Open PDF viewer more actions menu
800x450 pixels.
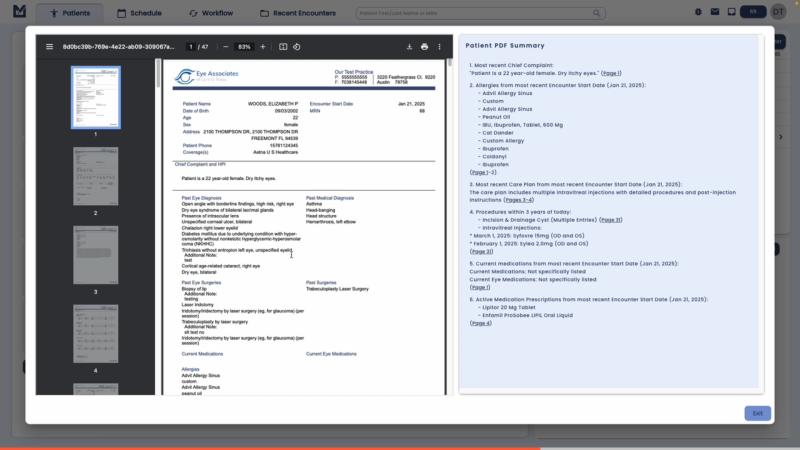[x=439, y=46]
